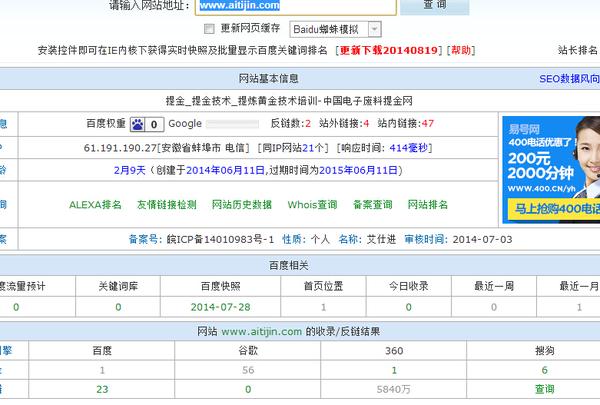The width and height of the screenshot is (600, 405).
Task: Click the 马上抢购400电话 ad button
Action: pyautogui.click(x=555, y=209)
